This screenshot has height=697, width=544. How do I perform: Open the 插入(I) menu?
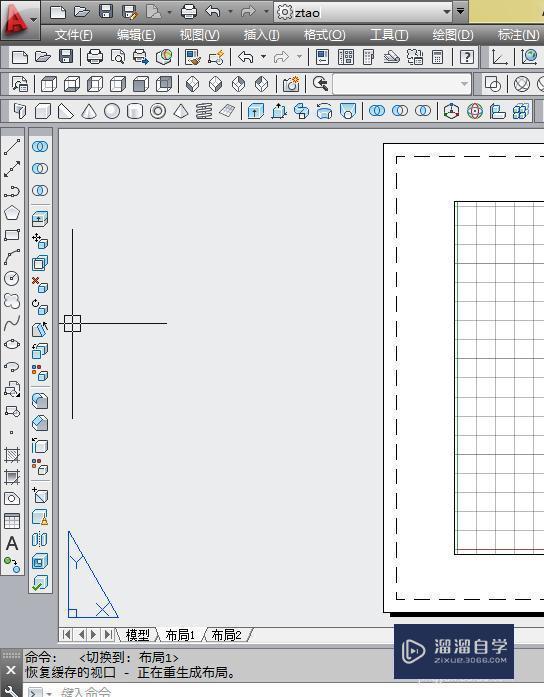[261, 35]
